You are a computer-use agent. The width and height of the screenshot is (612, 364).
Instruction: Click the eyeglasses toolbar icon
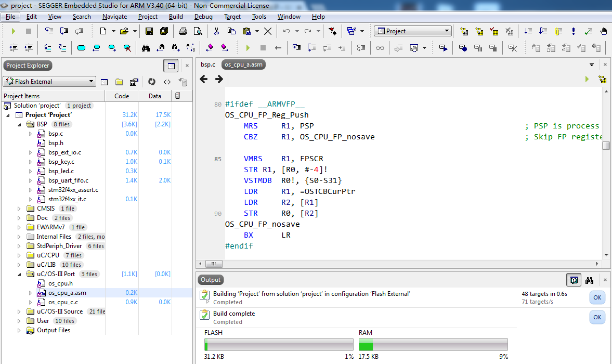point(380,48)
